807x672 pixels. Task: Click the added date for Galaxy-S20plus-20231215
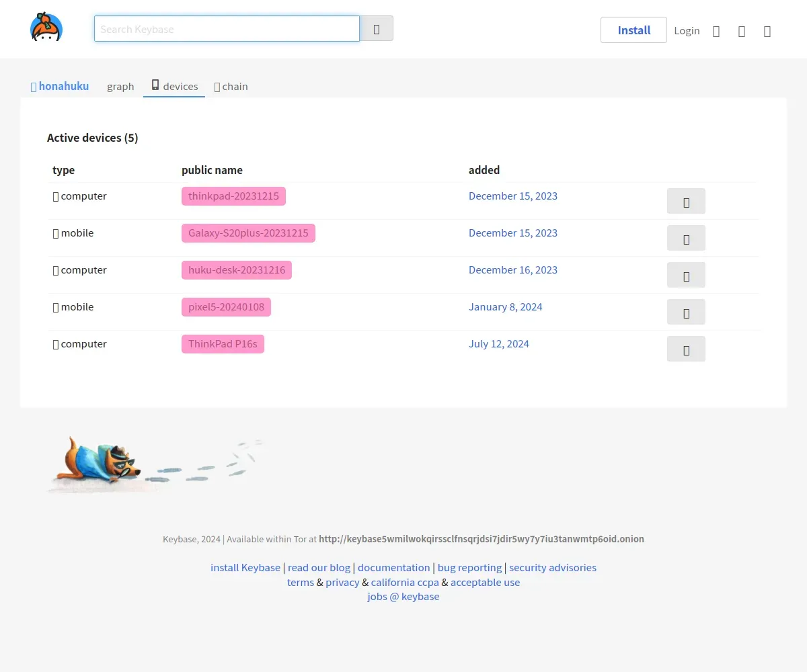[x=513, y=233]
